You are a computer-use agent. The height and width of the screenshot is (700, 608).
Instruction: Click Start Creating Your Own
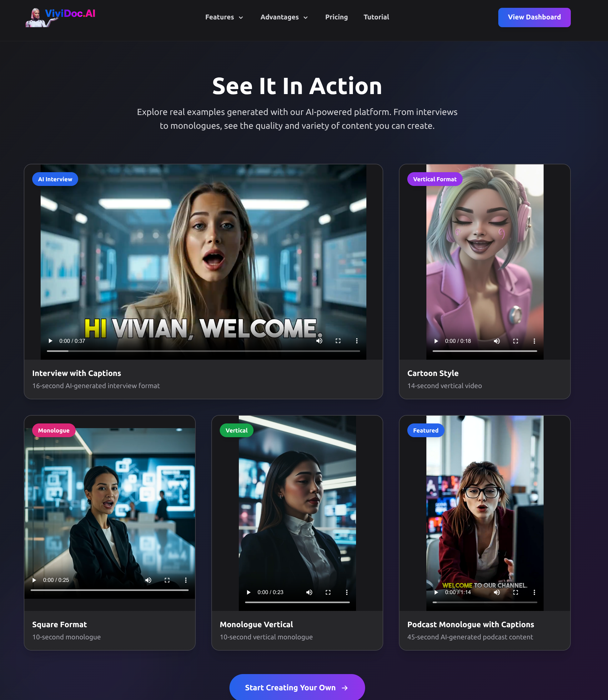297,687
